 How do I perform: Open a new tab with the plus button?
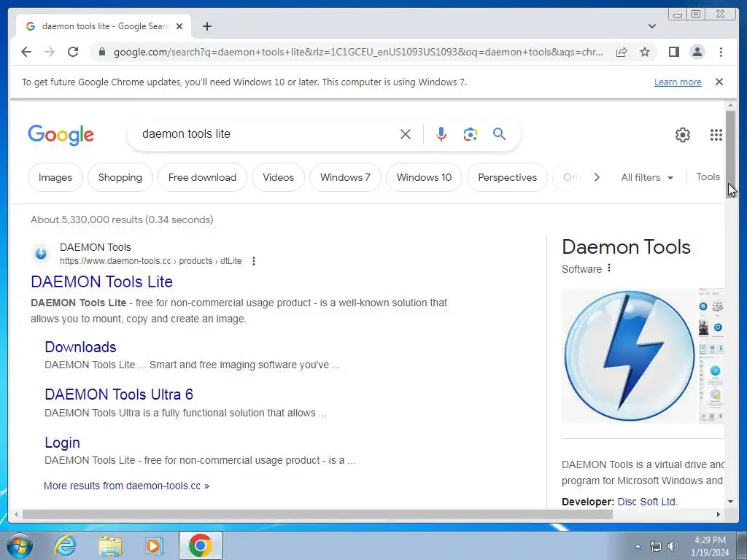click(x=206, y=26)
